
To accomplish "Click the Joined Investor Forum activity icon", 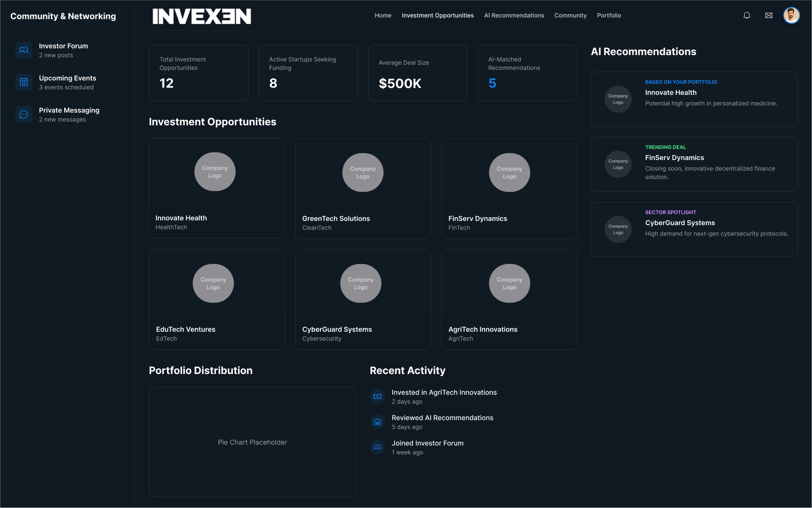I will pyautogui.click(x=377, y=448).
